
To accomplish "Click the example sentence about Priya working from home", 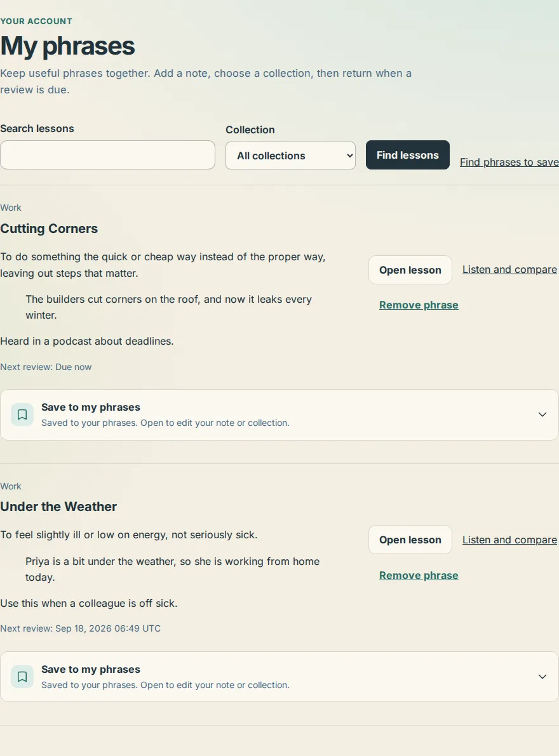I will point(173,569).
